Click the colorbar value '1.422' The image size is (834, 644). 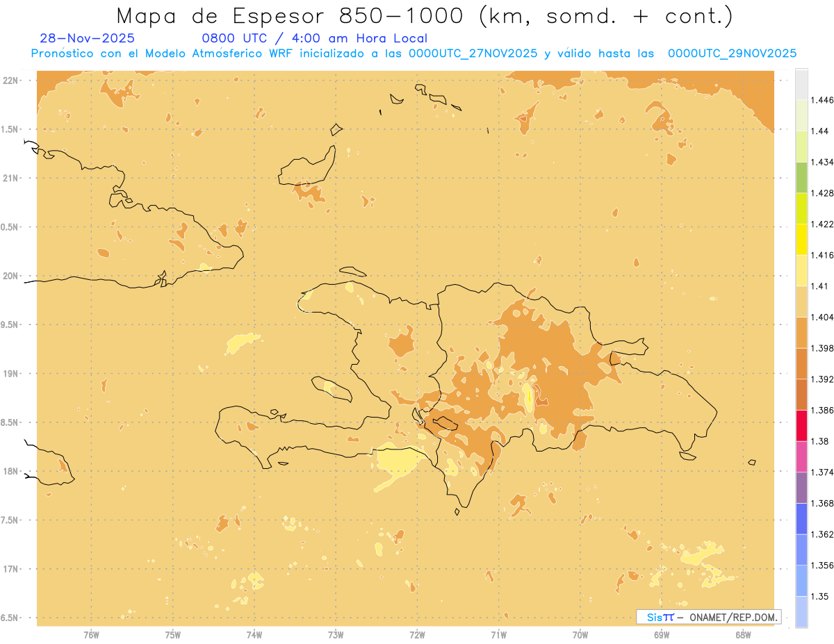(821, 224)
